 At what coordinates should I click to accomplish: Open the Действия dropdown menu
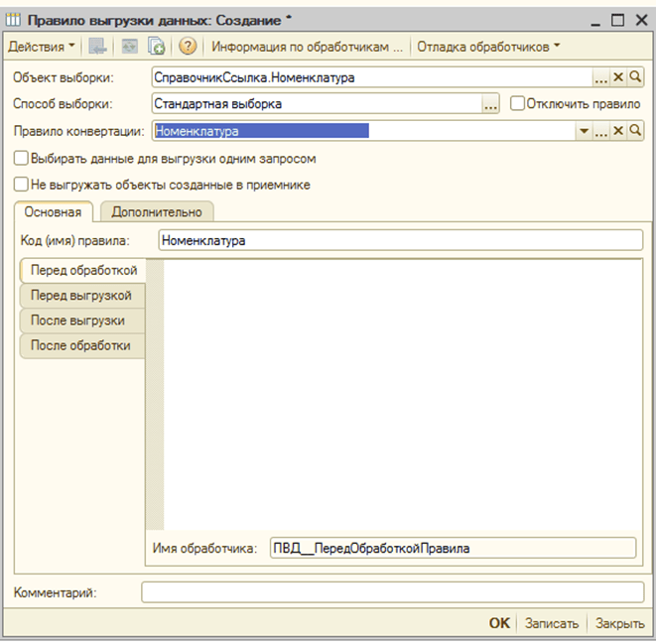41,47
